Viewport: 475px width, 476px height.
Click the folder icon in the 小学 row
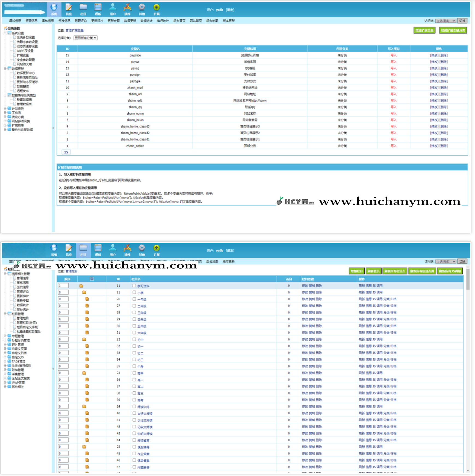[x=84, y=292]
